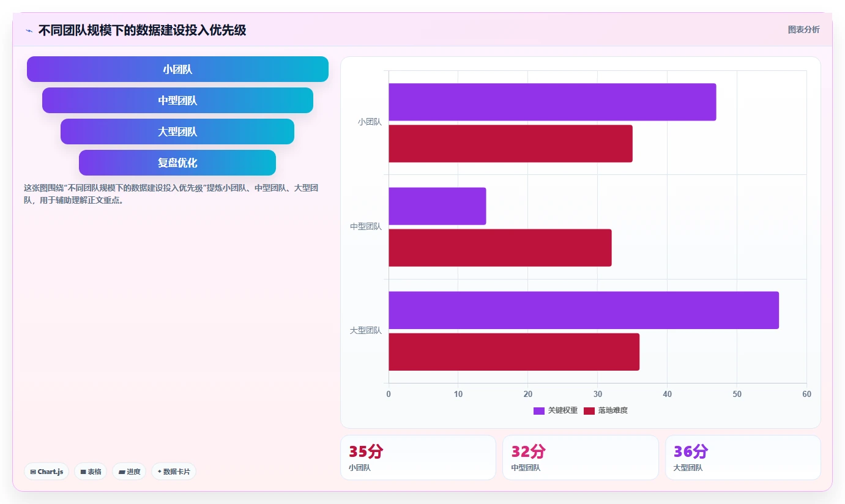The width and height of the screenshot is (845, 504).
Task: Click the crimson 落地难度 legend swatch
Action: click(x=589, y=410)
